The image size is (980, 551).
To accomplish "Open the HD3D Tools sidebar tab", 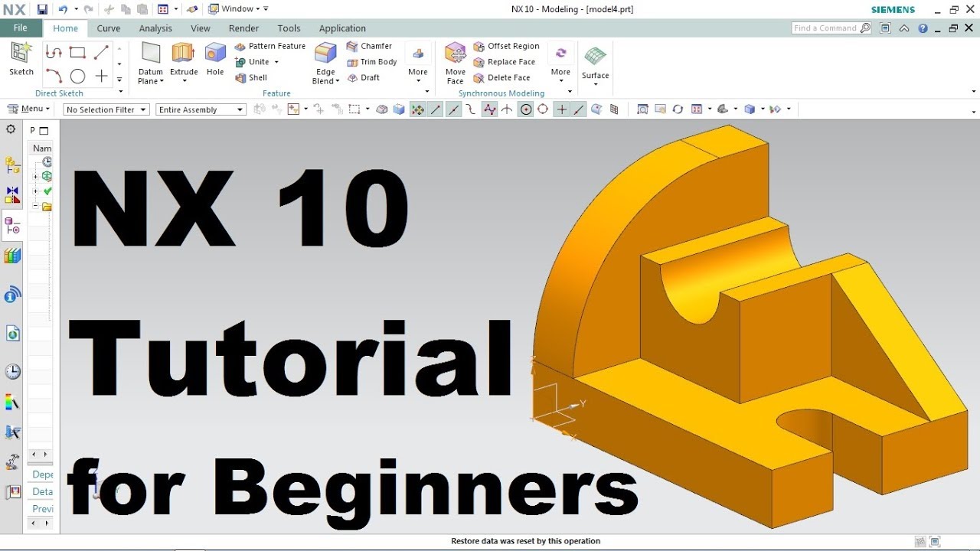I will [12, 295].
